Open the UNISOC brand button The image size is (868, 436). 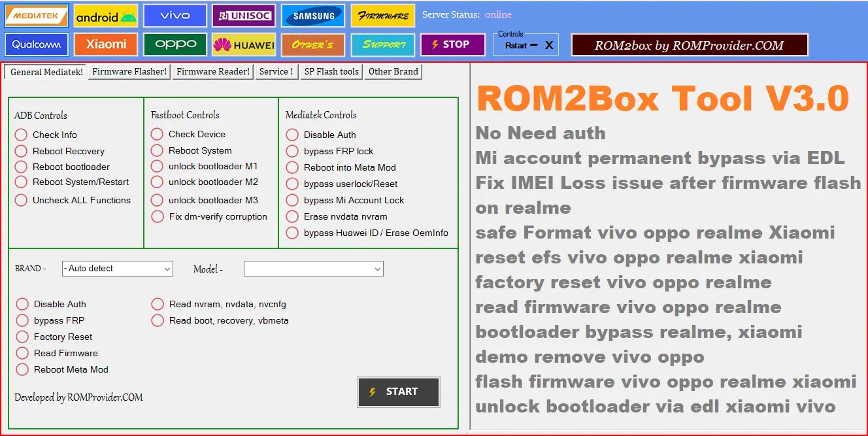[x=244, y=16]
